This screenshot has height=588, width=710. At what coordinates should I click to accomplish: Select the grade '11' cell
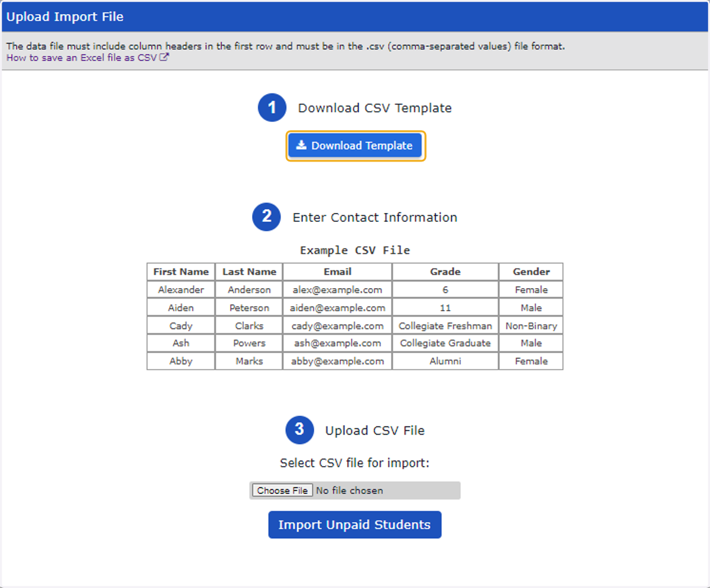point(446,308)
